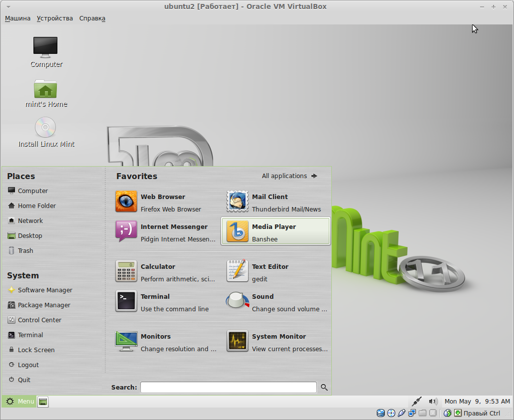Click the Правый Ctrl host key indicator
Image resolution: width=514 pixels, height=420 pixels.
coord(482,413)
